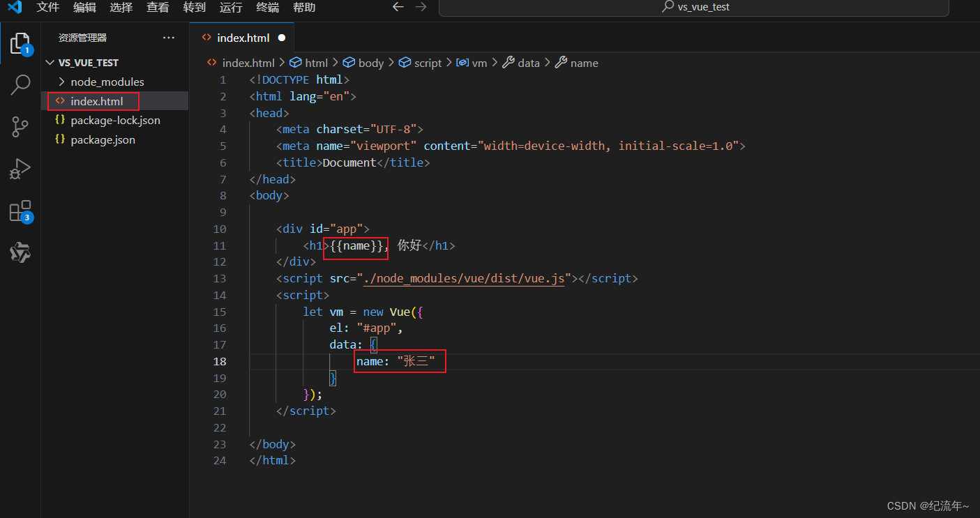Click the bottom extension icon in activity bar

20,252
